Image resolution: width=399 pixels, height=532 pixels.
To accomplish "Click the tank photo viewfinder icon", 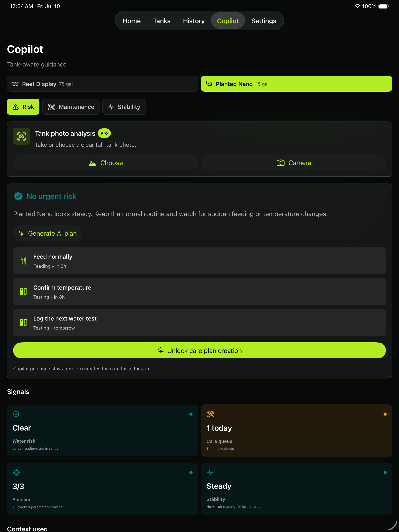I will [22, 136].
